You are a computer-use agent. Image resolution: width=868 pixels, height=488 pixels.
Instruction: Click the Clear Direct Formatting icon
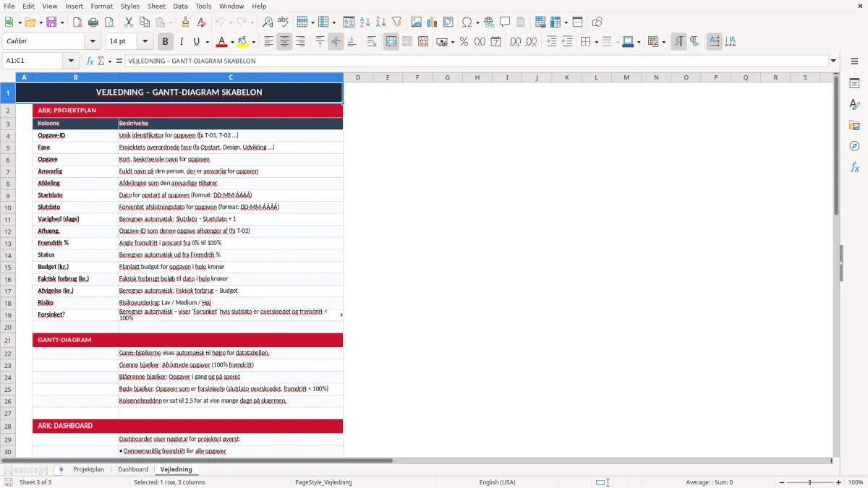pos(202,22)
